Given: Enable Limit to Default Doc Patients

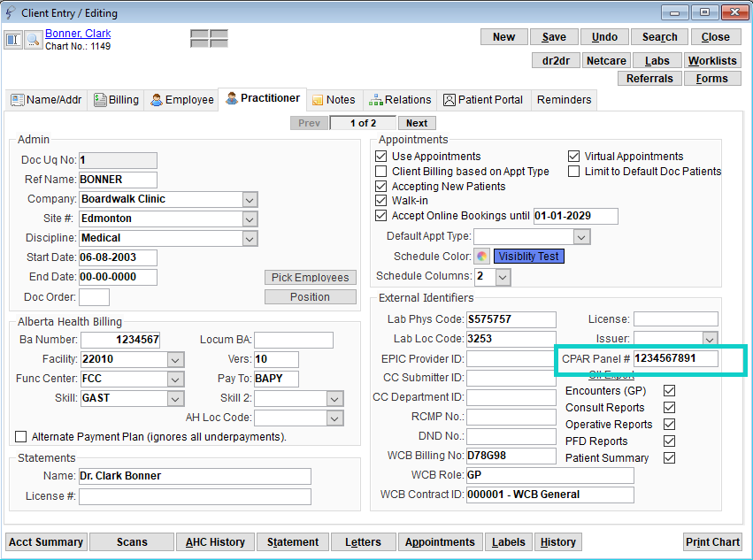Looking at the screenshot, I should 574,172.
